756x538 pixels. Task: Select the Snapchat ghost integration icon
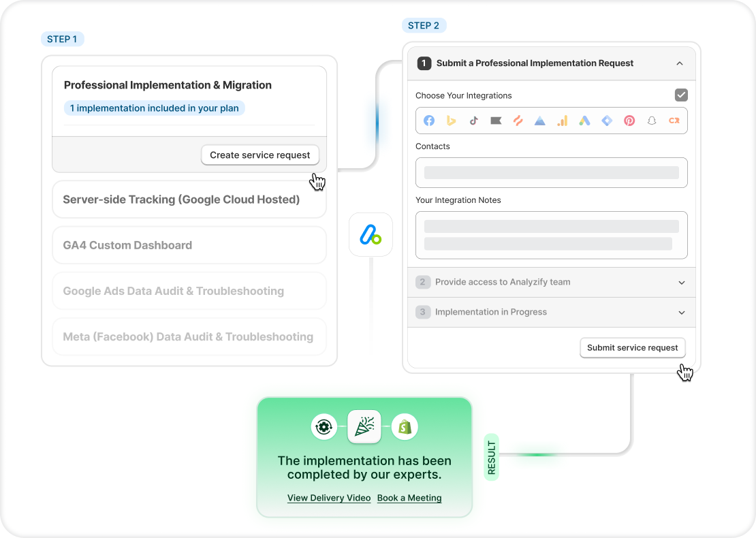[x=651, y=121]
